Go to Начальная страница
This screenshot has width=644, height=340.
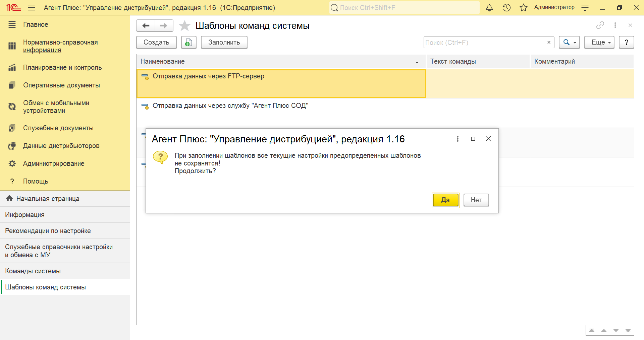pos(65,199)
